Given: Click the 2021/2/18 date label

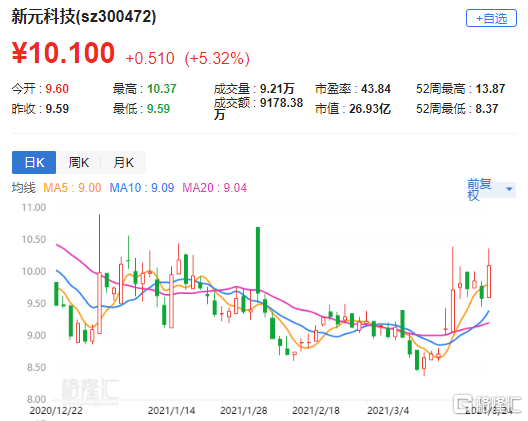Looking at the screenshot, I should 316,411.
